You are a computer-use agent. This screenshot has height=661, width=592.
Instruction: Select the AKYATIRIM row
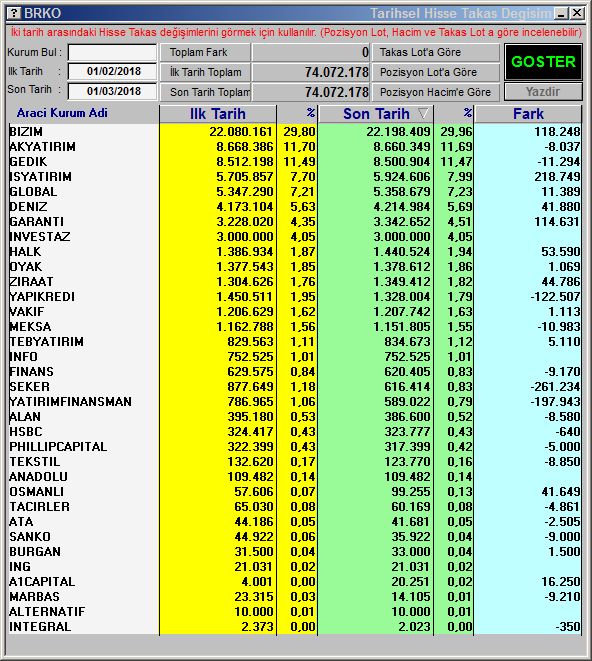(295, 147)
